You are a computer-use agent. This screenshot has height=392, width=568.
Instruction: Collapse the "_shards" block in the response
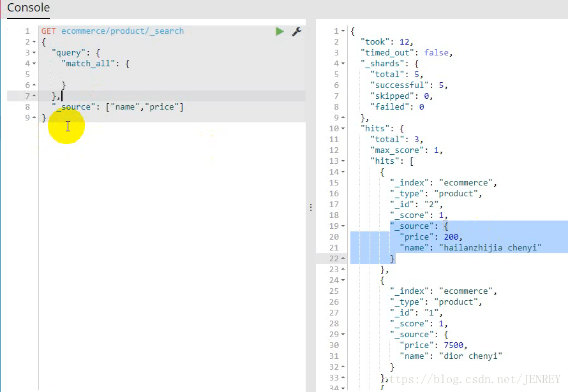(343, 64)
